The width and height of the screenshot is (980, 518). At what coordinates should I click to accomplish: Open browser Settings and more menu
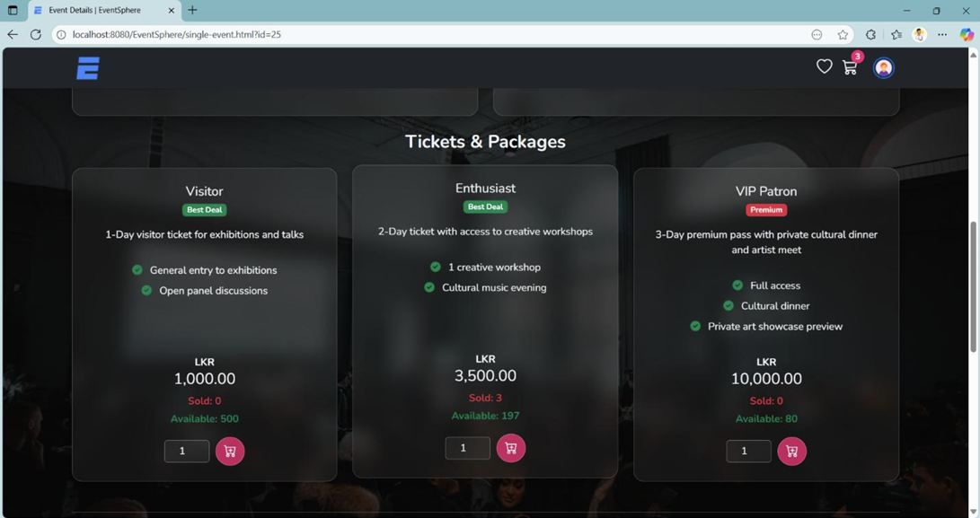(942, 35)
